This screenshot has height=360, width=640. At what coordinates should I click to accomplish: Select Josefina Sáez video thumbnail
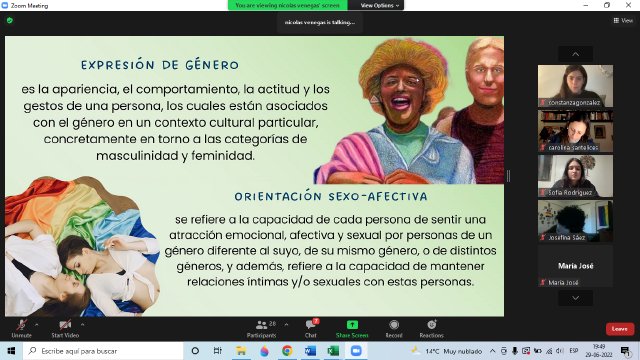coord(575,221)
